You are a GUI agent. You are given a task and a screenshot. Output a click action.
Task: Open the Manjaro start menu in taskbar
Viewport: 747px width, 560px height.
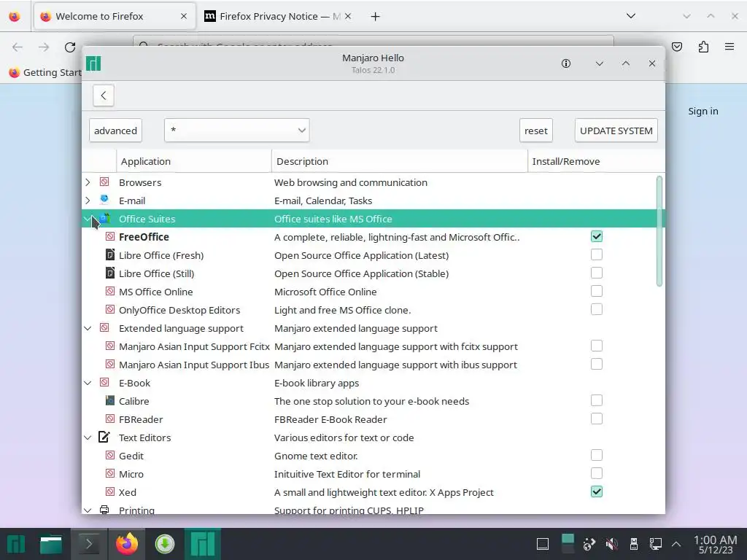point(16,544)
